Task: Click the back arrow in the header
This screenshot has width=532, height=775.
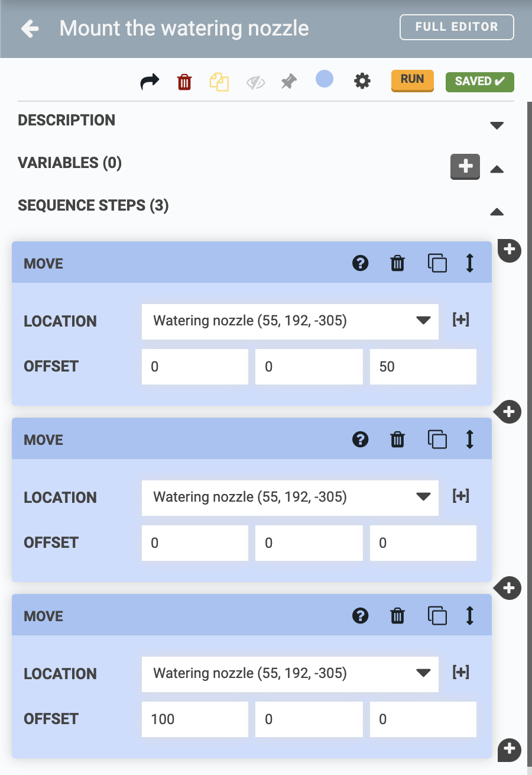Action: pos(30,28)
